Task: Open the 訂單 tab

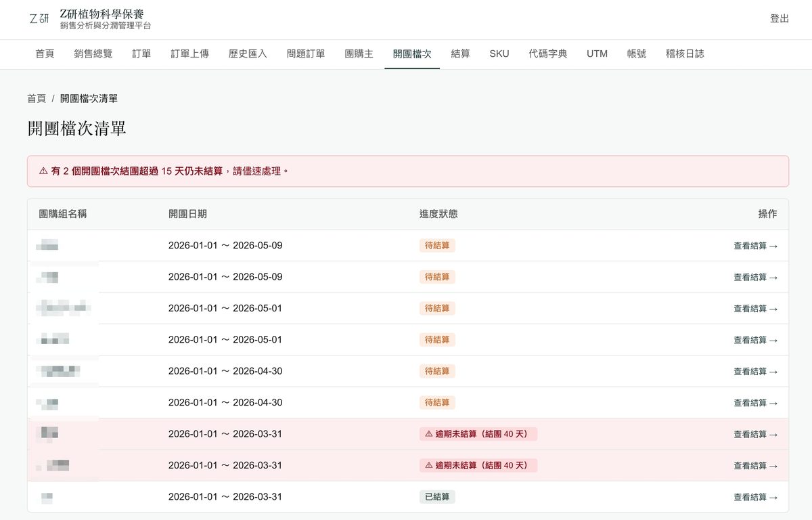Action: point(141,53)
